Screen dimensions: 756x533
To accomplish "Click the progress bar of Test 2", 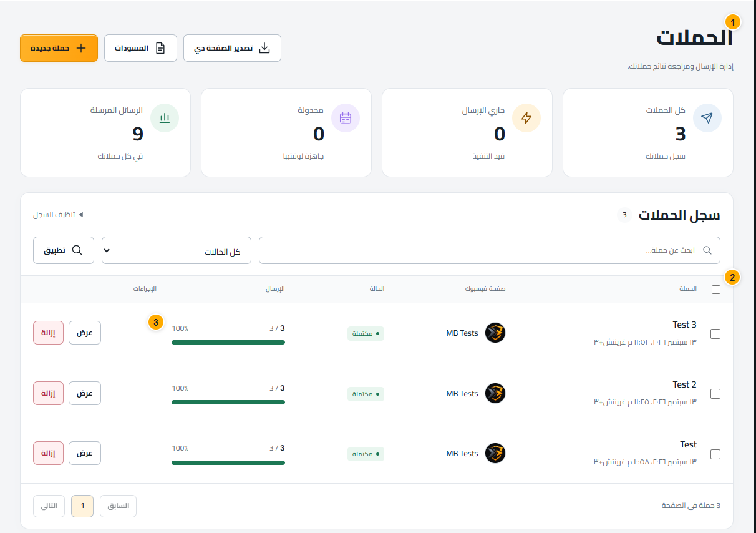I will click(x=228, y=402).
